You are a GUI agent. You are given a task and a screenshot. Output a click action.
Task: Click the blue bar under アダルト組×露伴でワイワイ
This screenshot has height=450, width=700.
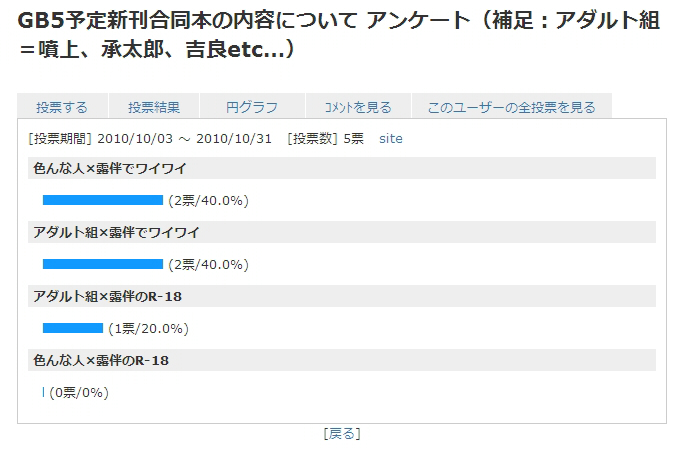click(102, 264)
